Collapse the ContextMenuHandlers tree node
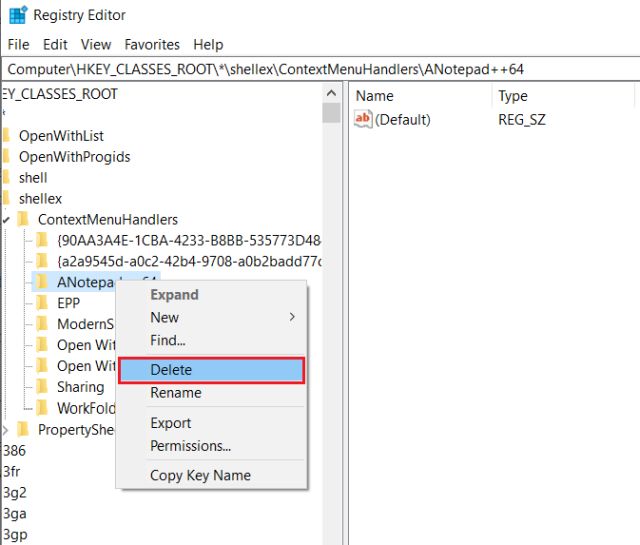The width and height of the screenshot is (640, 545). click(6, 220)
